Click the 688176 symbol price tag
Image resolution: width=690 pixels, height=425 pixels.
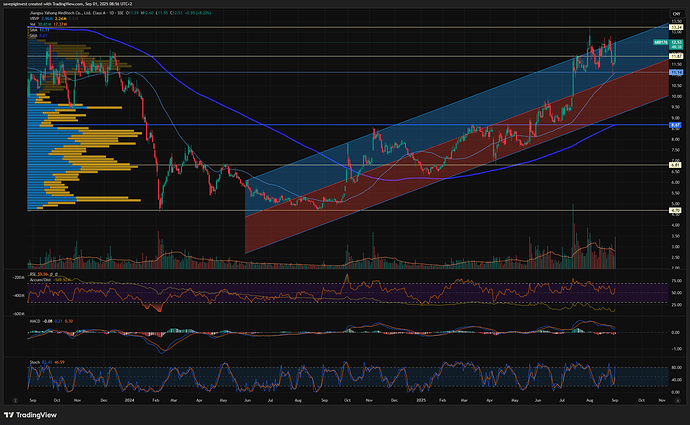[x=661, y=42]
